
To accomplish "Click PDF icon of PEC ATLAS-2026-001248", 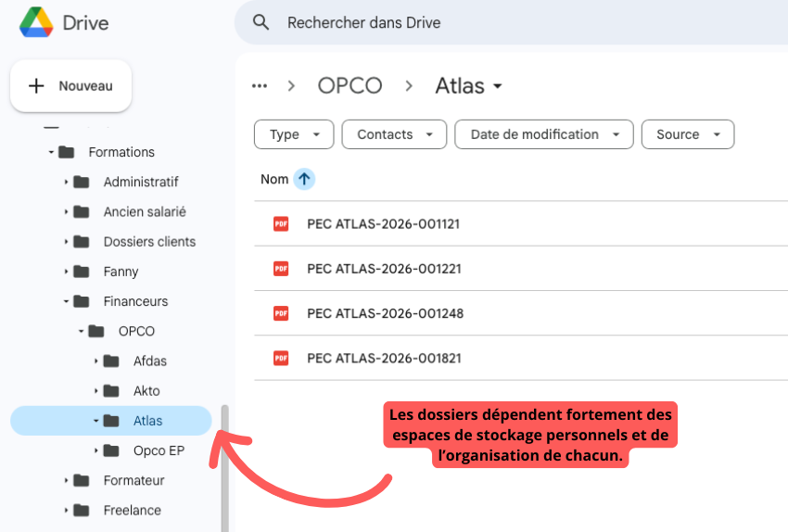I will [x=281, y=313].
